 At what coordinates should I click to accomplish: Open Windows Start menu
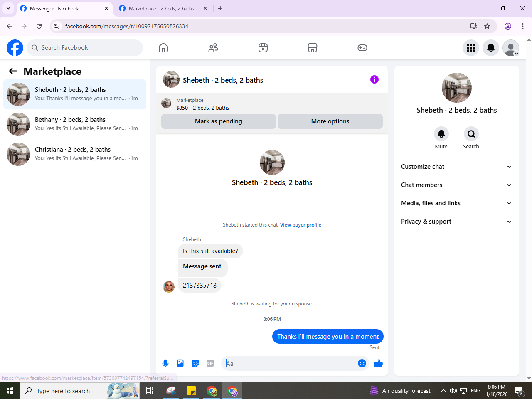click(10, 391)
